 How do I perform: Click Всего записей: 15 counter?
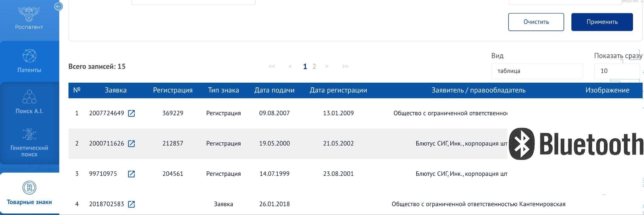pyautogui.click(x=97, y=67)
